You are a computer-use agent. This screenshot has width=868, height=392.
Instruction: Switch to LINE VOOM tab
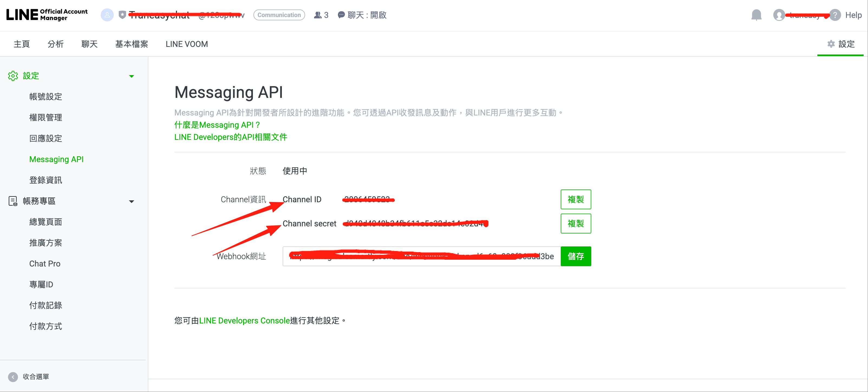pyautogui.click(x=186, y=44)
